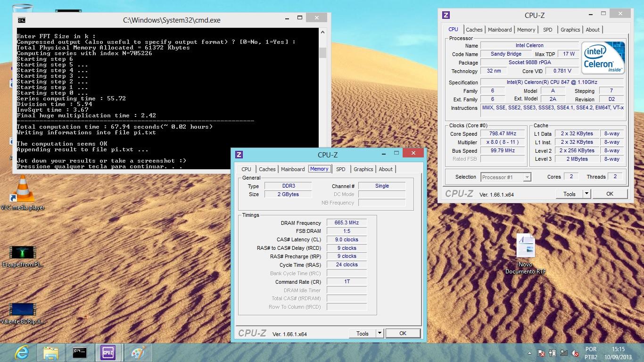The height and width of the screenshot is (362, 644).
Task: Switch to Mainboard tab in the Memory window
Action: pyautogui.click(x=293, y=169)
